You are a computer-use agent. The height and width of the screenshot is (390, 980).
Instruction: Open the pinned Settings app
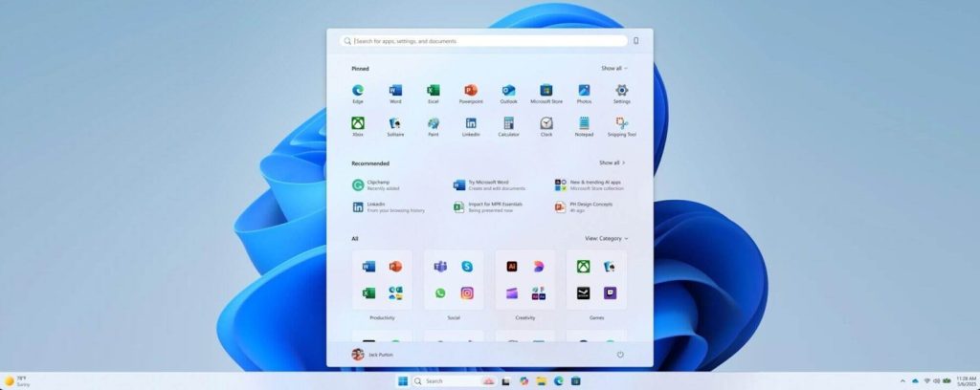(621, 93)
